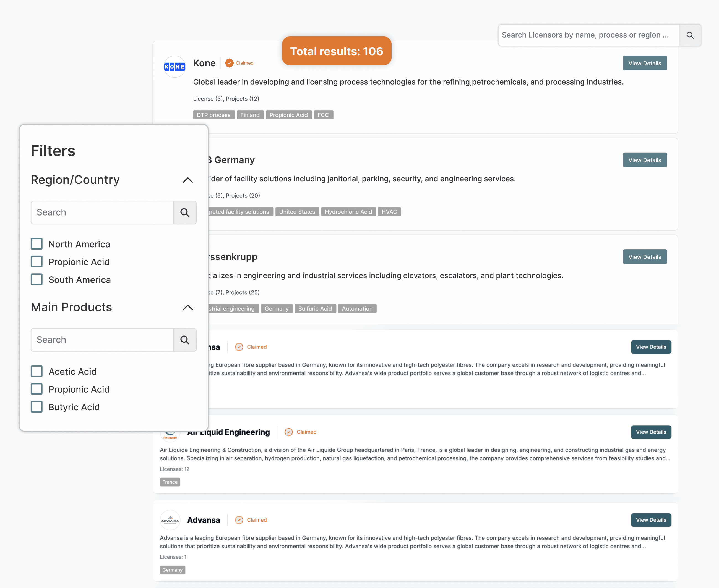Click the Air Liquid Engineering claimed badge
This screenshot has width=719, height=588.
click(x=301, y=432)
